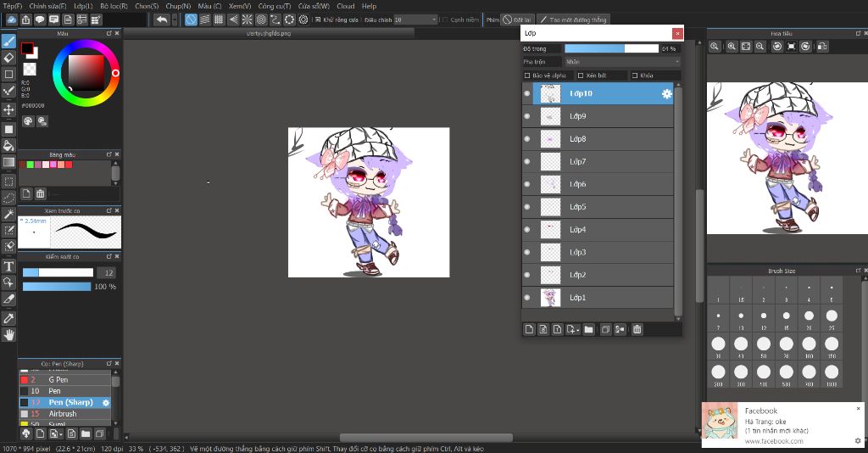The image size is (868, 453).
Task: Hide layer Lớp7
Action: pos(527,162)
